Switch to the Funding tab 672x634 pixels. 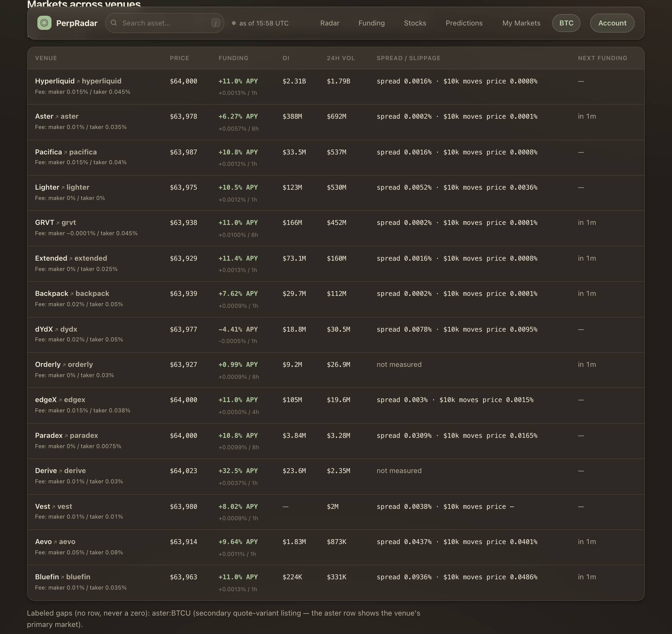(x=371, y=23)
